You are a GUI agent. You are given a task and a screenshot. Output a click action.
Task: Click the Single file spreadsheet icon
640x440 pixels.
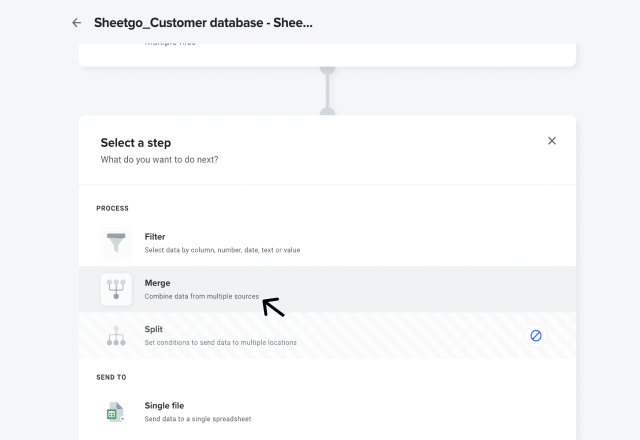[116, 412]
